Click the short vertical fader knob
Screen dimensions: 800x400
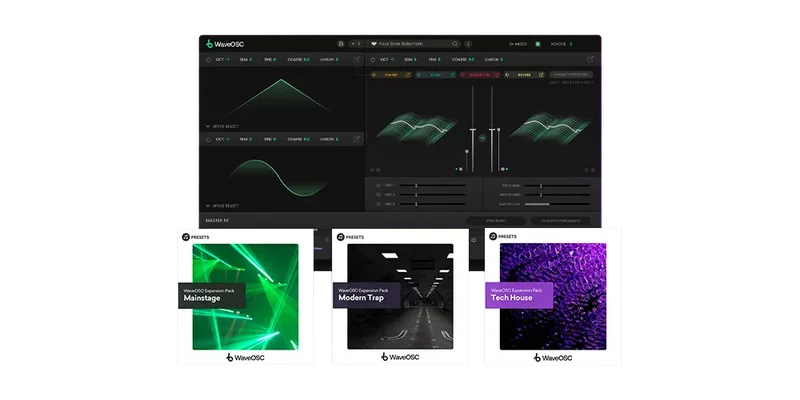pos(467,152)
